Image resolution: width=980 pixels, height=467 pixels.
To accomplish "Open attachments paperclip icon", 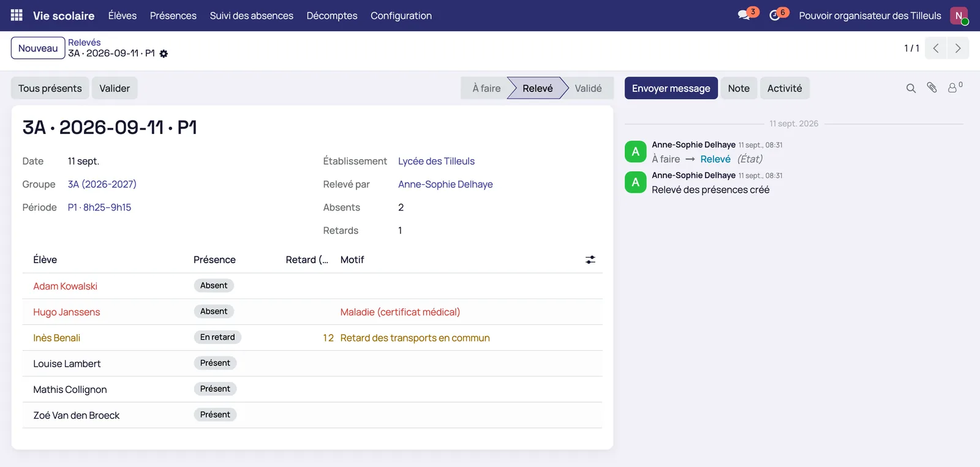I will 932,88.
